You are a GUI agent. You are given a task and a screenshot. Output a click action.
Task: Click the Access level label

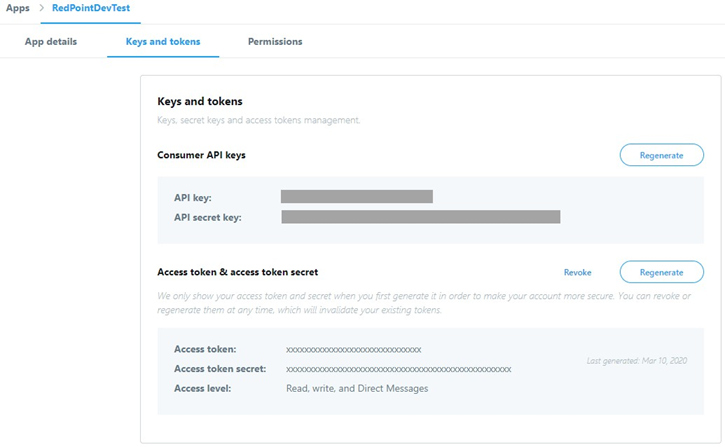pyautogui.click(x=202, y=388)
